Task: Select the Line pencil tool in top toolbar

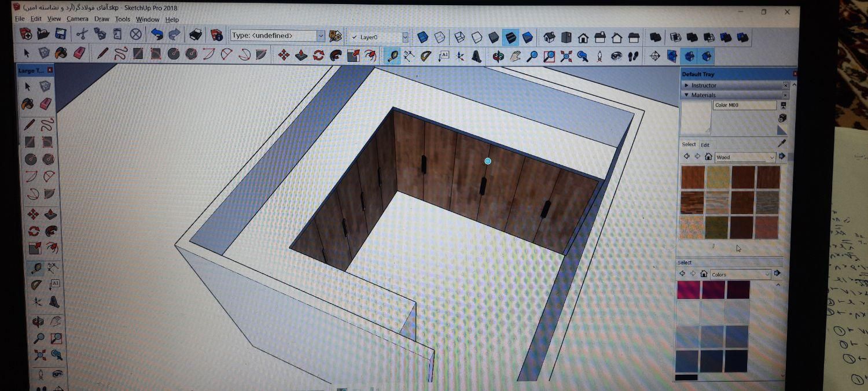Action: (x=102, y=54)
